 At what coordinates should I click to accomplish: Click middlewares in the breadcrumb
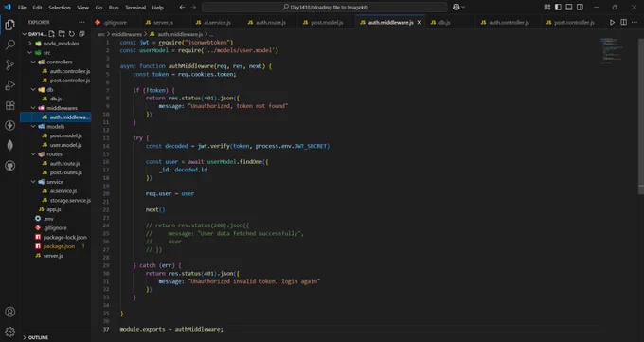click(127, 34)
